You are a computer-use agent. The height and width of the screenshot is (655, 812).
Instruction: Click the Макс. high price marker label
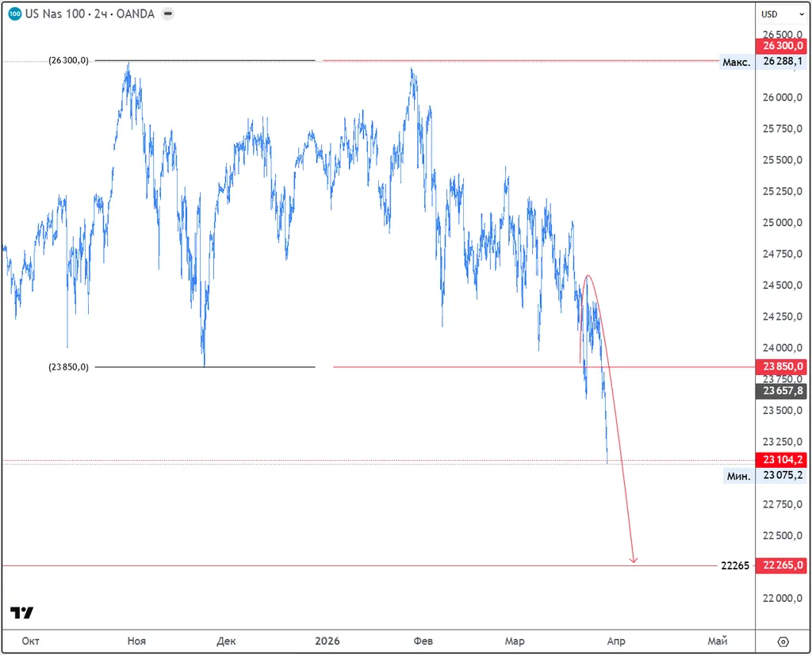click(735, 62)
